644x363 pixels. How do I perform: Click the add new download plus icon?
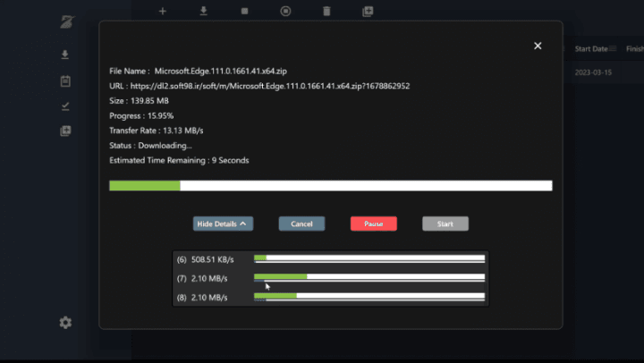click(163, 11)
